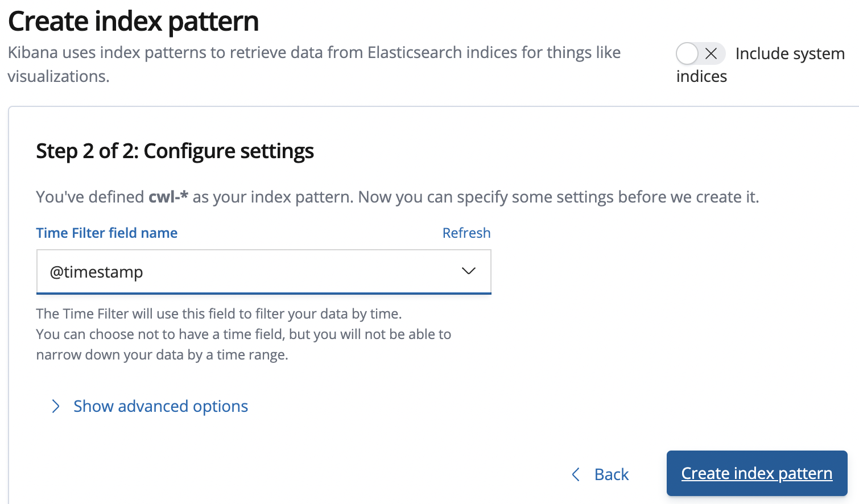The height and width of the screenshot is (504, 859).
Task: Click the 'Step 2 of 2: Configure settings' heading
Action: click(x=175, y=151)
